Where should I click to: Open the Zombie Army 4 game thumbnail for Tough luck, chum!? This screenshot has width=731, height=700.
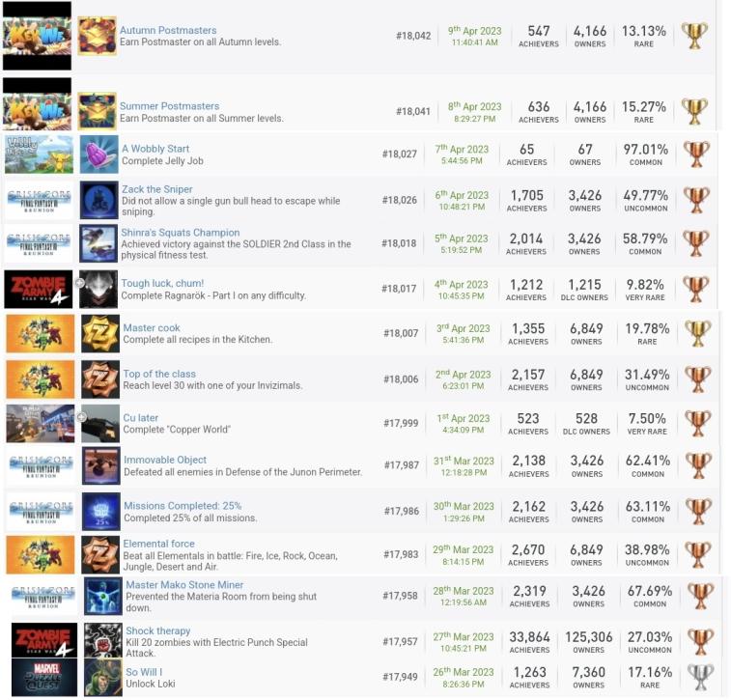40,290
